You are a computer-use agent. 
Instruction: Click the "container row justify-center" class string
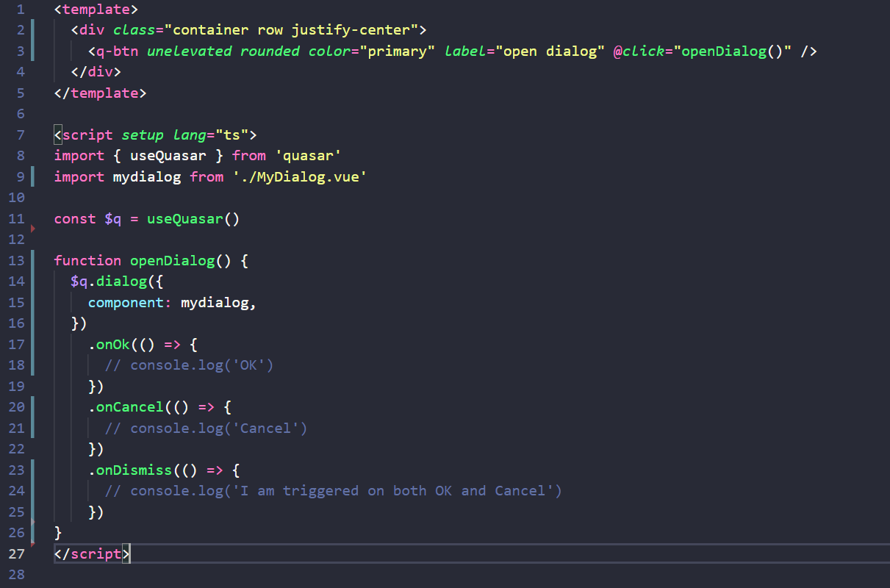pos(291,30)
